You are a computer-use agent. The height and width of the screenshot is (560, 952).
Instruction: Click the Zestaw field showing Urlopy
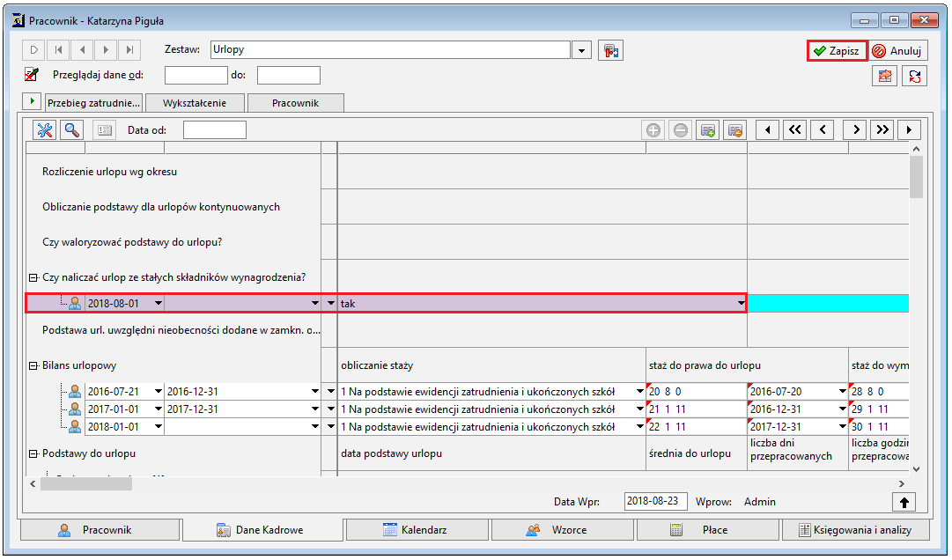click(390, 50)
